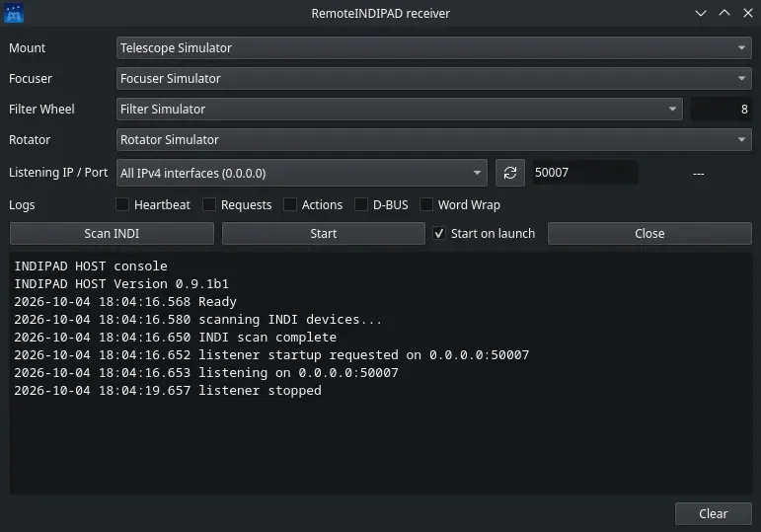Click the port field showing 50007
Screen dimensions: 761x532
point(585,173)
